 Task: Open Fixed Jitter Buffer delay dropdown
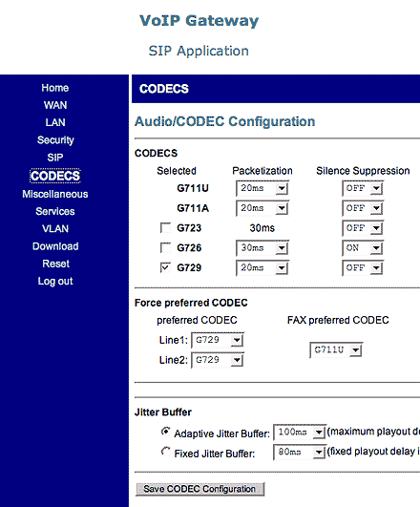pyautogui.click(x=300, y=452)
